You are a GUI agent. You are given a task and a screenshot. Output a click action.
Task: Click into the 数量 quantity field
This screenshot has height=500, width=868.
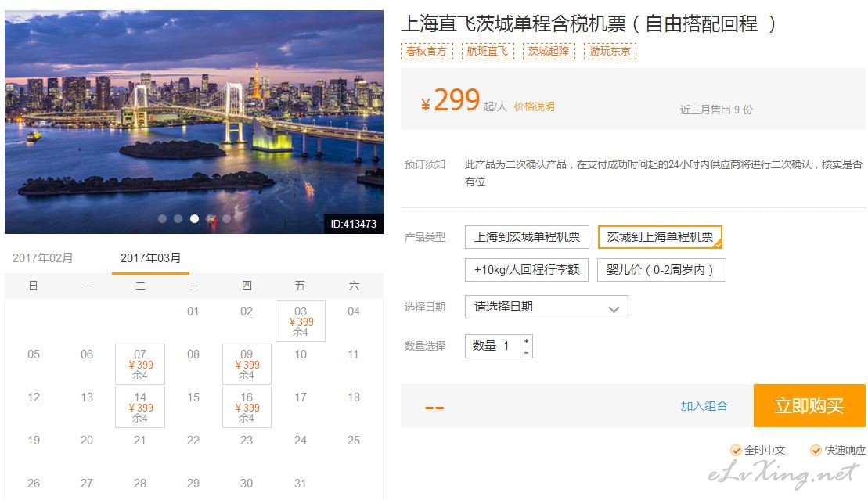(492, 346)
